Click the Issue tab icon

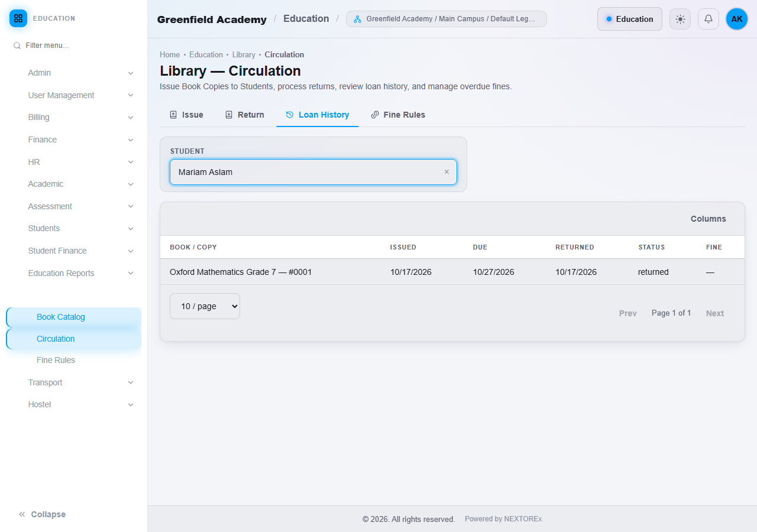(173, 115)
